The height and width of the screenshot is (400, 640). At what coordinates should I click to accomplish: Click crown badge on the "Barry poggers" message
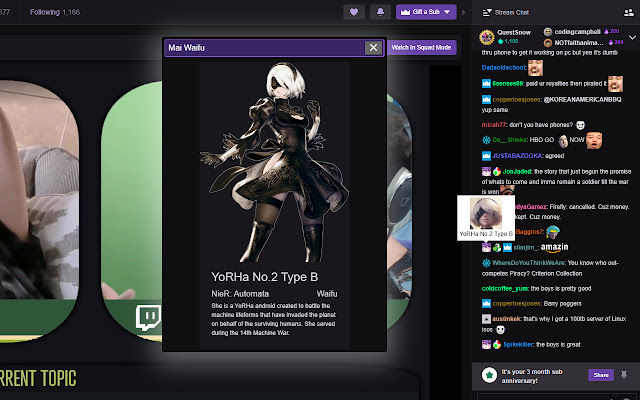[486, 304]
